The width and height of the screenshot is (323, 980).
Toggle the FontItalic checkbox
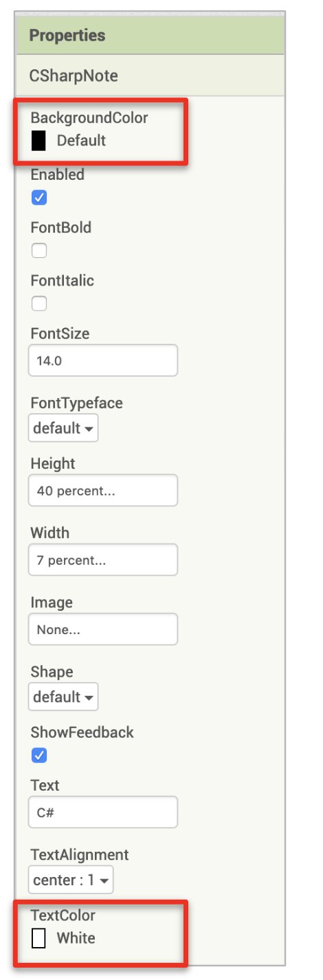(x=39, y=303)
